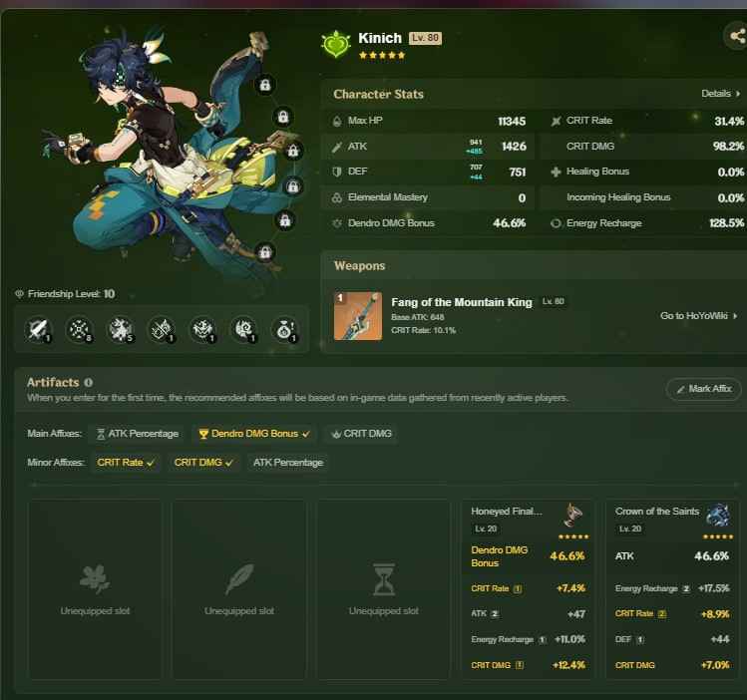Open the fifth talent icon in the row

pos(202,329)
